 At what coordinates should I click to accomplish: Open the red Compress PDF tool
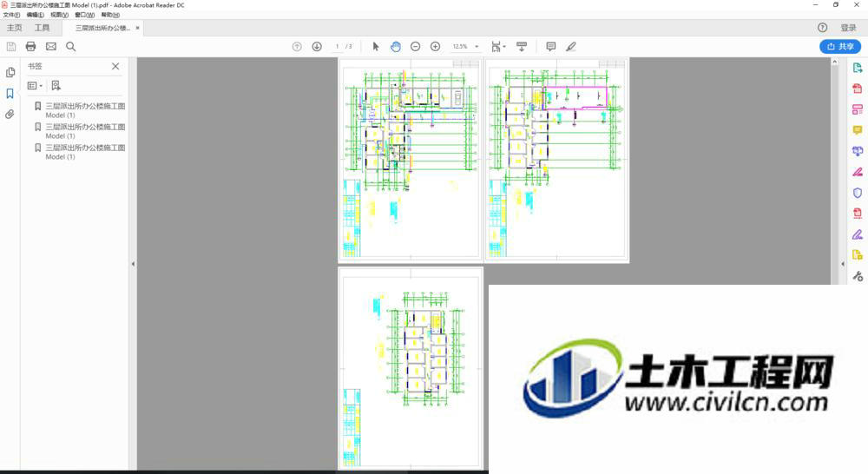858,214
